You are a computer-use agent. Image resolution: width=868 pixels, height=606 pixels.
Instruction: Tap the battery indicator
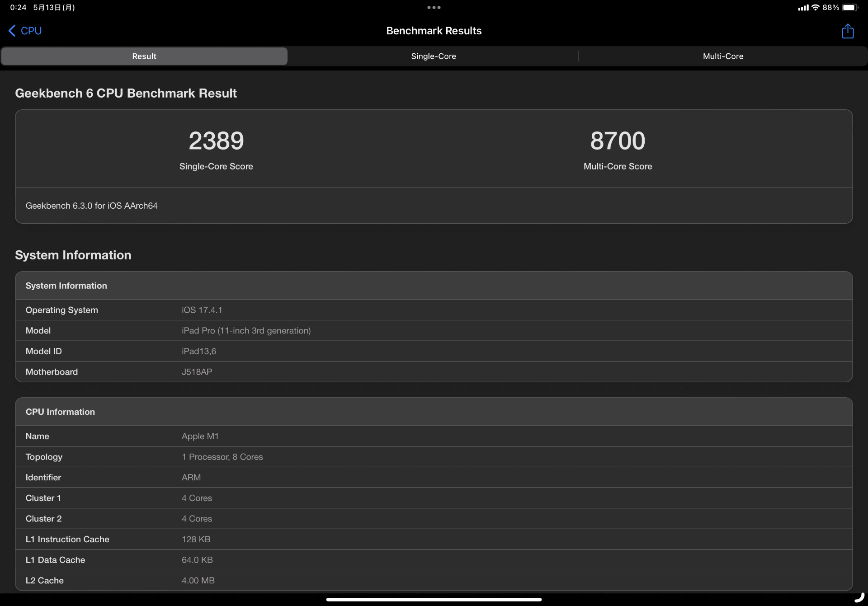(x=850, y=7)
